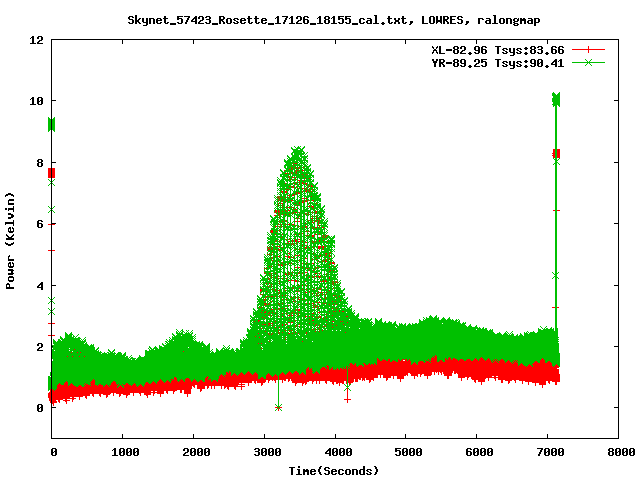Click the y-axis value 12

tap(36, 40)
